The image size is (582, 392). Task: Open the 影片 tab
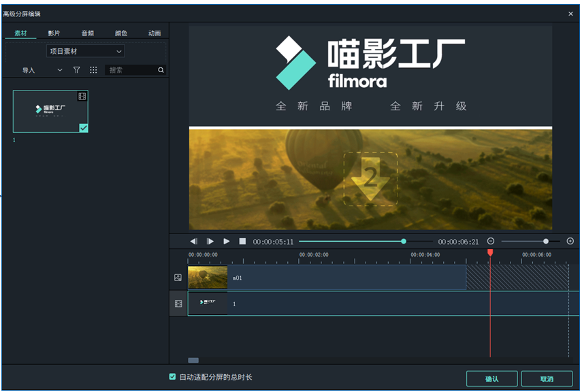(54, 33)
